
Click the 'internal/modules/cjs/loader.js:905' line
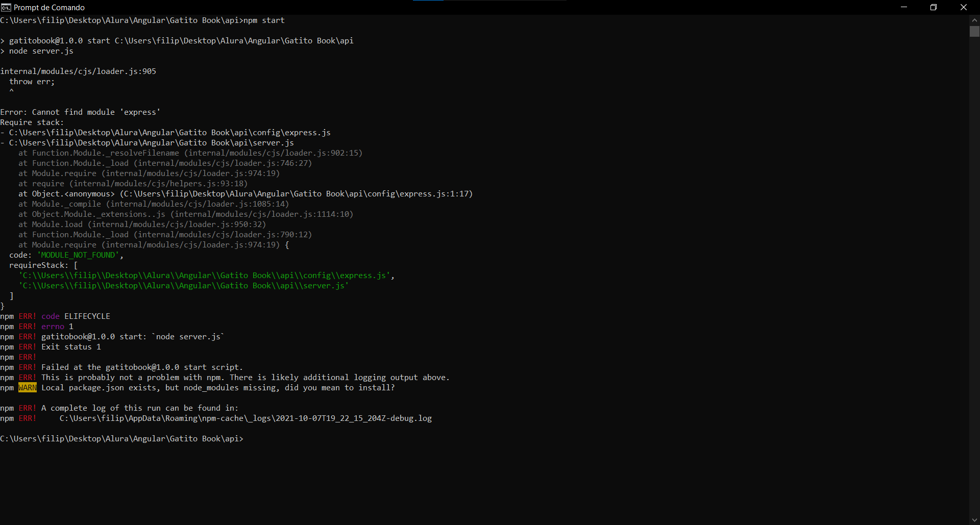pos(78,71)
